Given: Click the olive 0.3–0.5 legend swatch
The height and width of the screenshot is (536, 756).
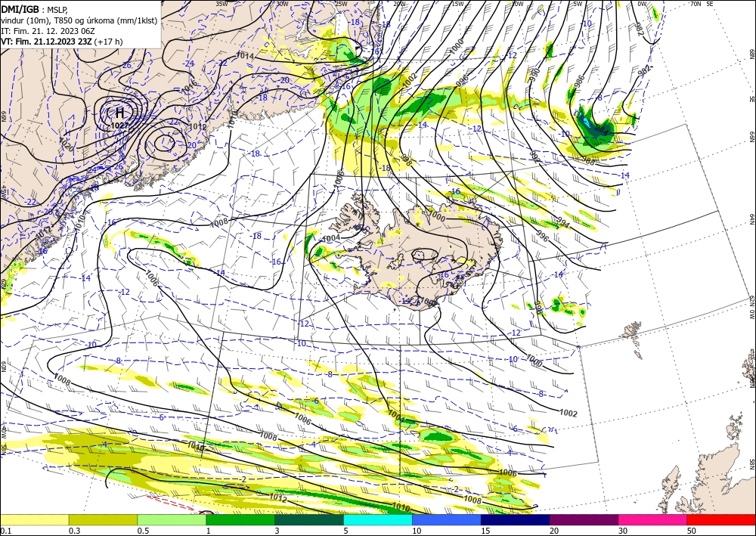Looking at the screenshot, I should click(103, 519).
